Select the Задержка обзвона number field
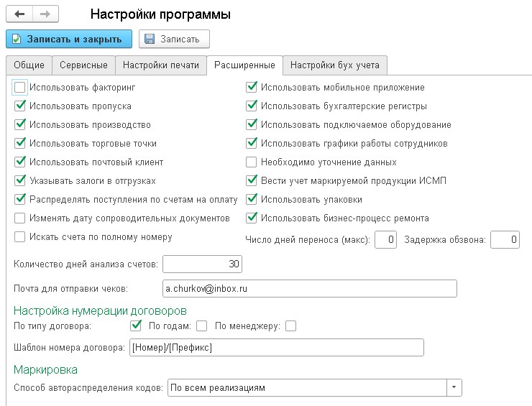 [505, 240]
